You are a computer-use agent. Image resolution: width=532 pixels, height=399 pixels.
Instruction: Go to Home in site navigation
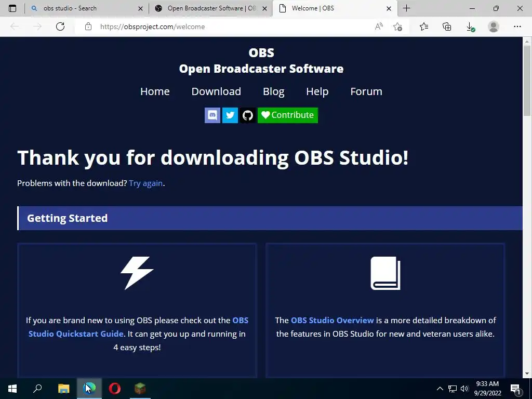(155, 91)
